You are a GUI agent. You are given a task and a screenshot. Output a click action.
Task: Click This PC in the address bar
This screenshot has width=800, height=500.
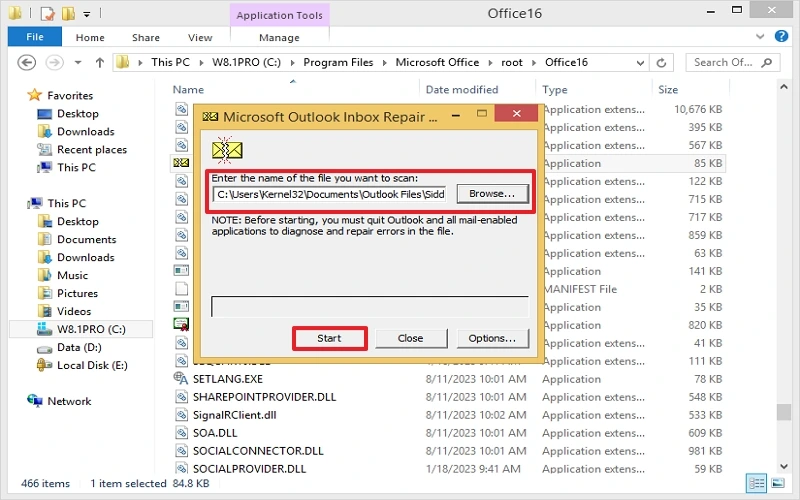[170, 62]
